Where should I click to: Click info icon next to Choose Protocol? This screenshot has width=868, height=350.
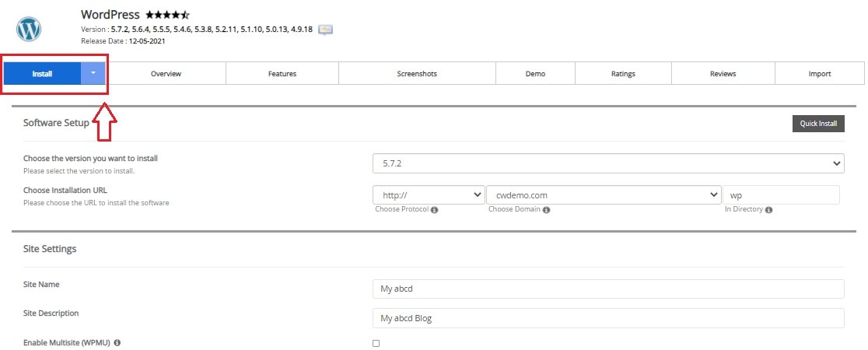[435, 210]
